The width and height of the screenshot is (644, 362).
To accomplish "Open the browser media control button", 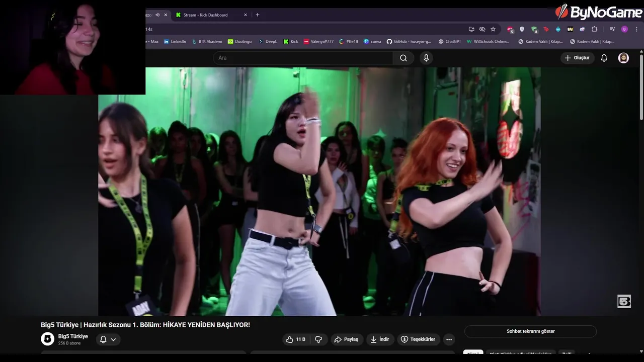I will pos(612,29).
